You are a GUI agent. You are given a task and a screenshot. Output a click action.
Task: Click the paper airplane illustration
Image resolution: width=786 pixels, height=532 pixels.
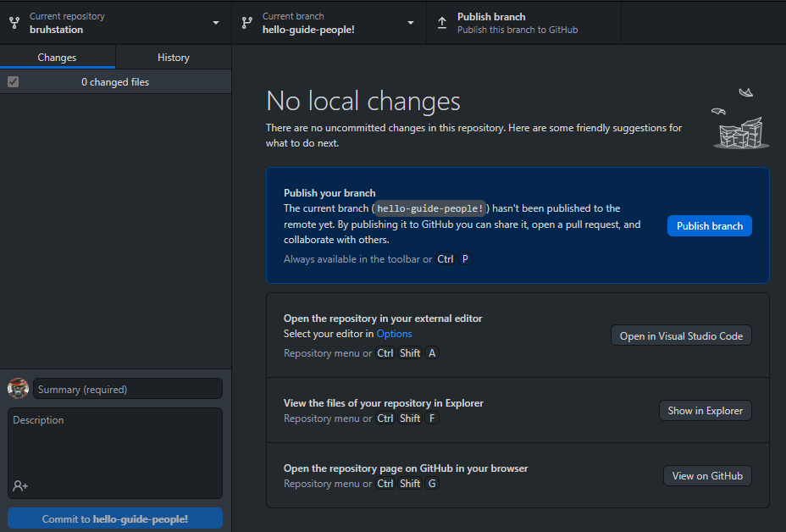(x=746, y=92)
